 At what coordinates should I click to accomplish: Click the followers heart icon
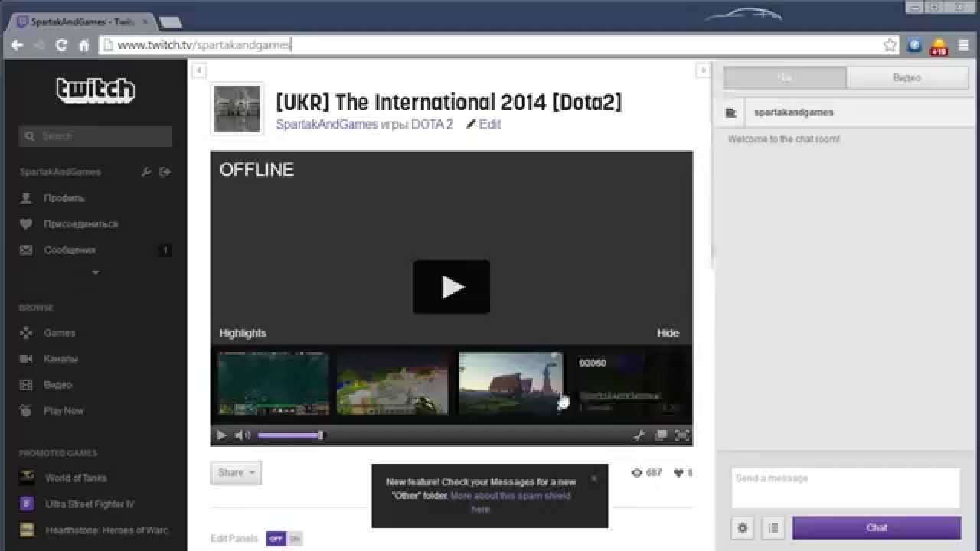point(678,473)
